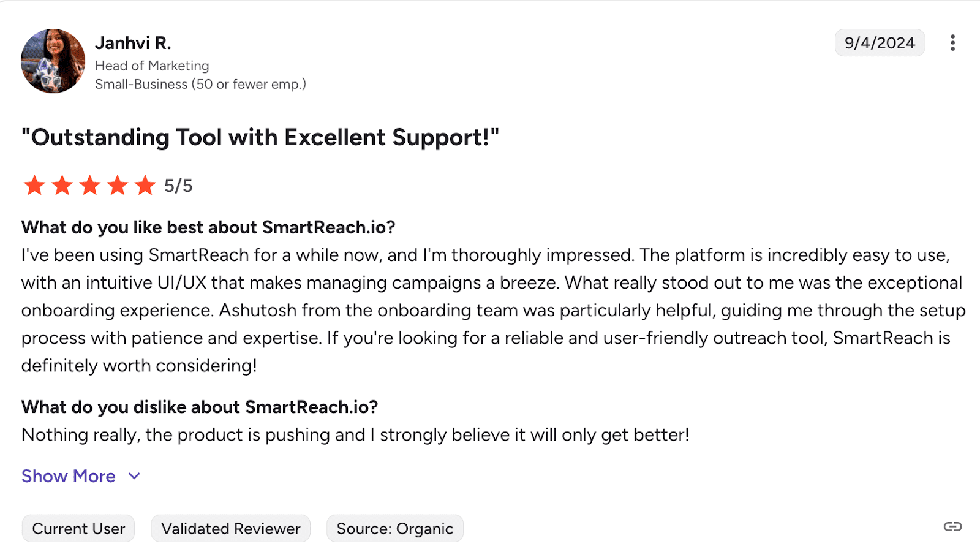
Task: Click the third rating star
Action: point(89,185)
